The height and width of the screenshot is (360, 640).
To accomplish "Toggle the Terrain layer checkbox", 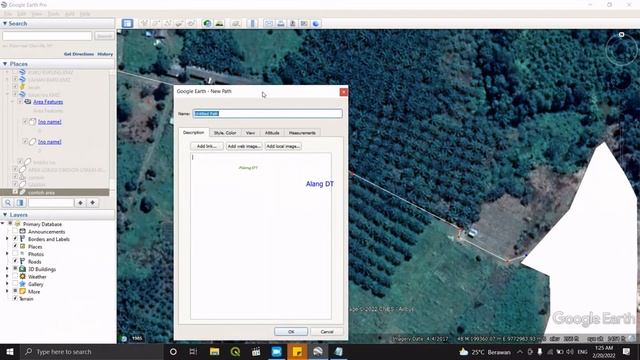I will 15,298.
